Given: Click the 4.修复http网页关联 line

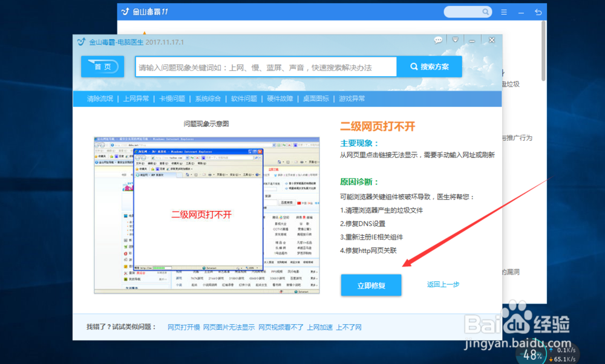Looking at the screenshot, I should pos(368,251).
